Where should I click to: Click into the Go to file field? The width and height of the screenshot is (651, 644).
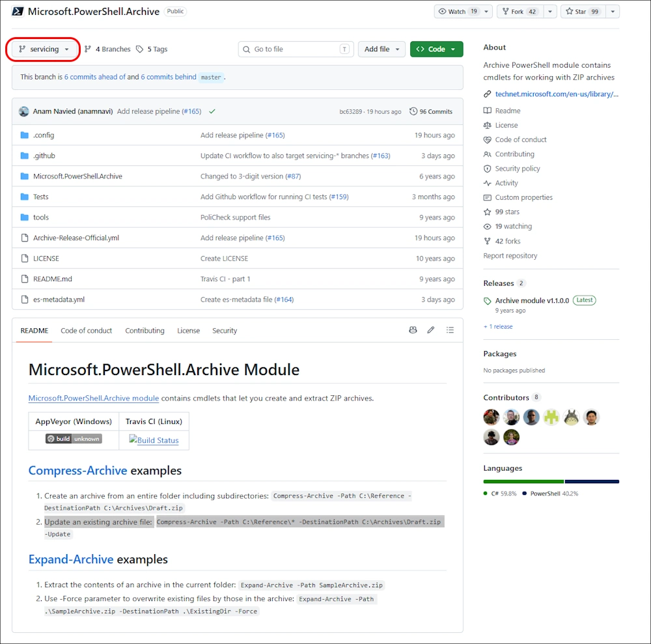click(296, 49)
